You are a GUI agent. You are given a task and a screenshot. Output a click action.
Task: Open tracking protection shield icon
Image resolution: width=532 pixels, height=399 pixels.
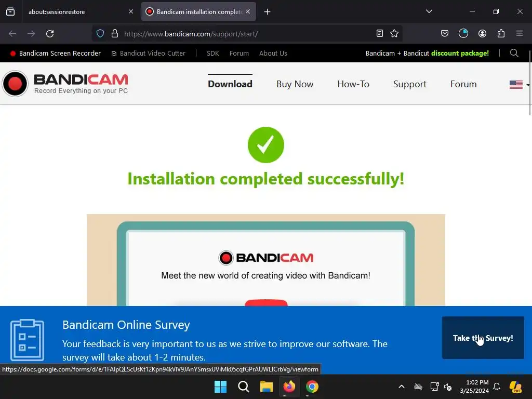point(100,34)
